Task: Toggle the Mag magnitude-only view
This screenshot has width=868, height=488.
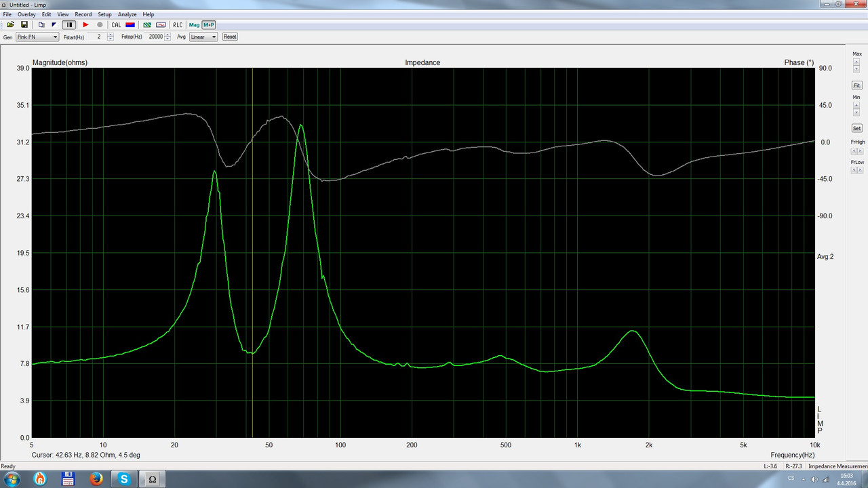Action: coord(194,24)
